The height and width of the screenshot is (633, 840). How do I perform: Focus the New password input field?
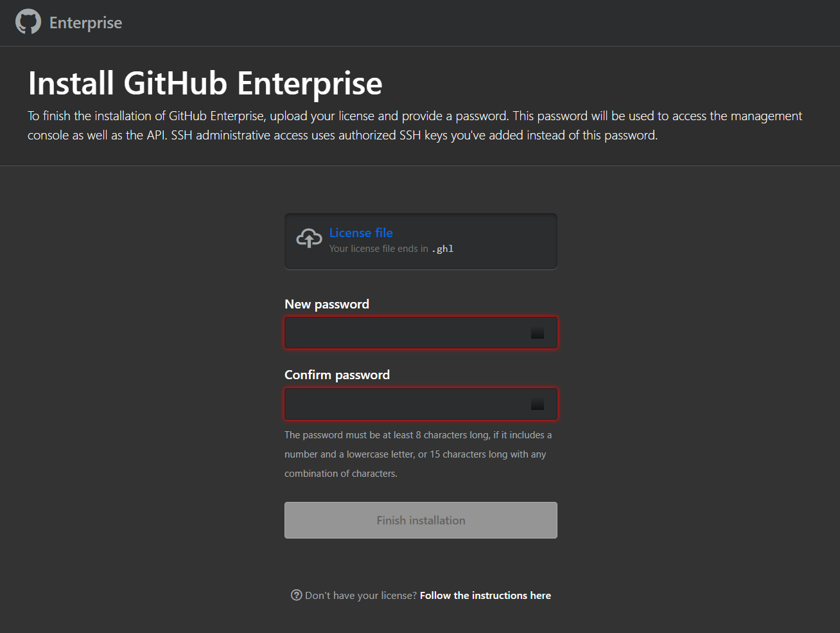421,333
